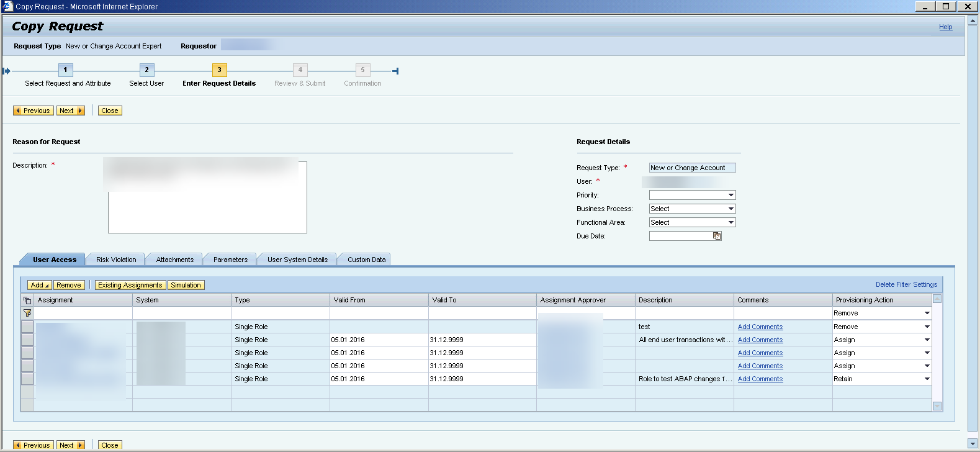Viewport: 980px width, 452px height.
Task: Click the Assignment Approver column header
Action: click(586, 300)
